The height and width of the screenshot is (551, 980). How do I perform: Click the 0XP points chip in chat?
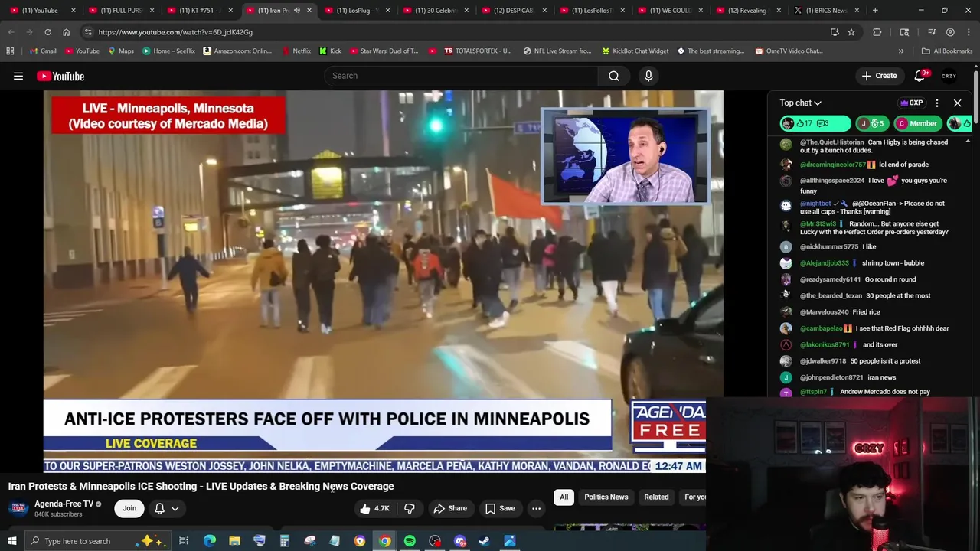coord(911,103)
